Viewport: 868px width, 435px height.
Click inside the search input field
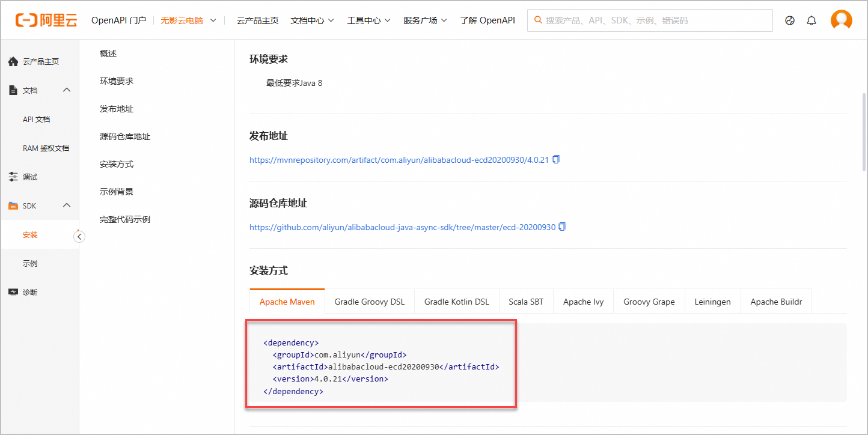point(649,20)
